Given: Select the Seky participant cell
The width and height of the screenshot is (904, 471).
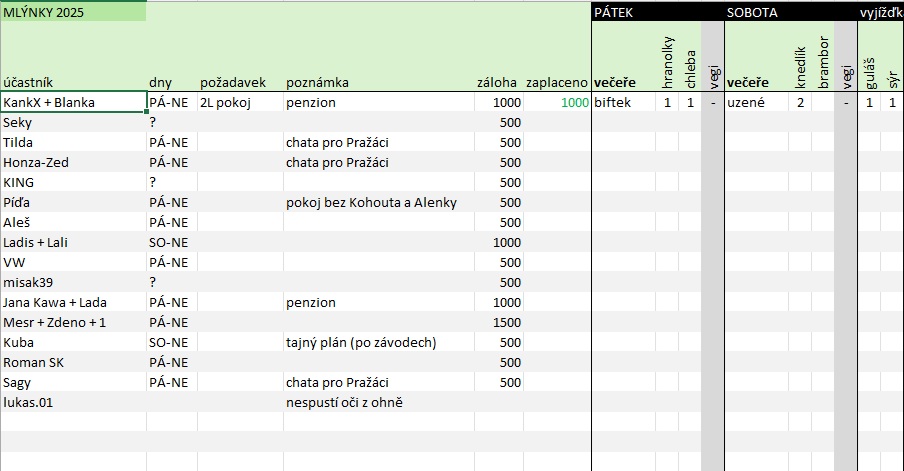Looking at the screenshot, I should (x=73, y=122).
